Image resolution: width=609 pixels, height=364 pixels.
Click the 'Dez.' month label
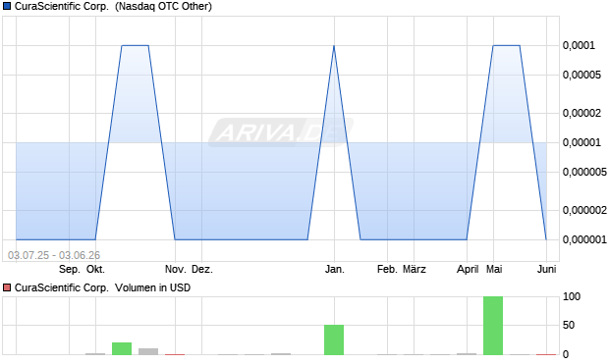tap(202, 269)
